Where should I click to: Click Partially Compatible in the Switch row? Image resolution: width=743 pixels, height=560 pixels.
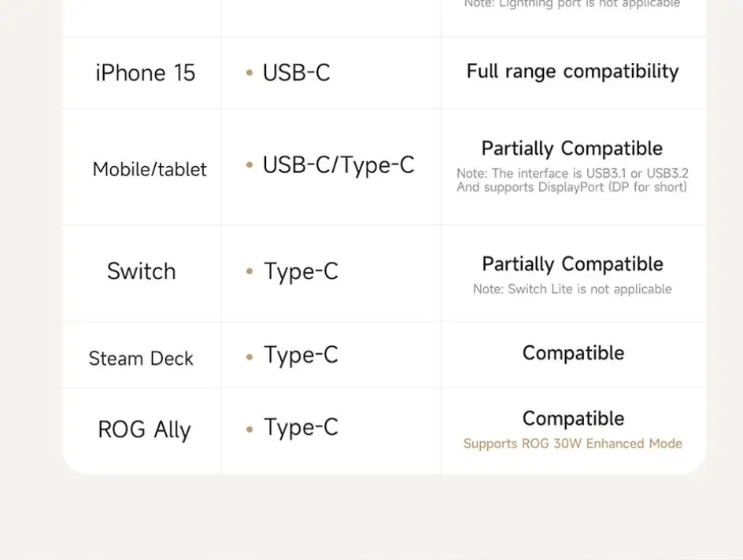[572, 264]
